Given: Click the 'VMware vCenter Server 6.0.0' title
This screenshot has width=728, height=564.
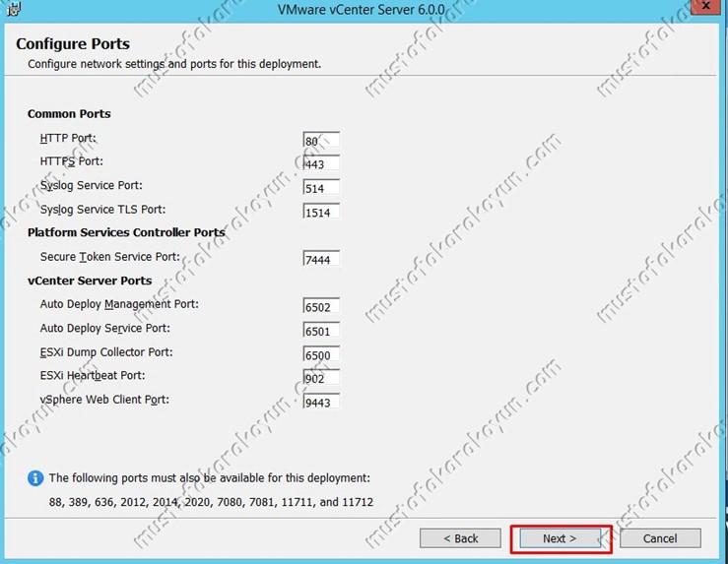Looking at the screenshot, I should pyautogui.click(x=362, y=9).
